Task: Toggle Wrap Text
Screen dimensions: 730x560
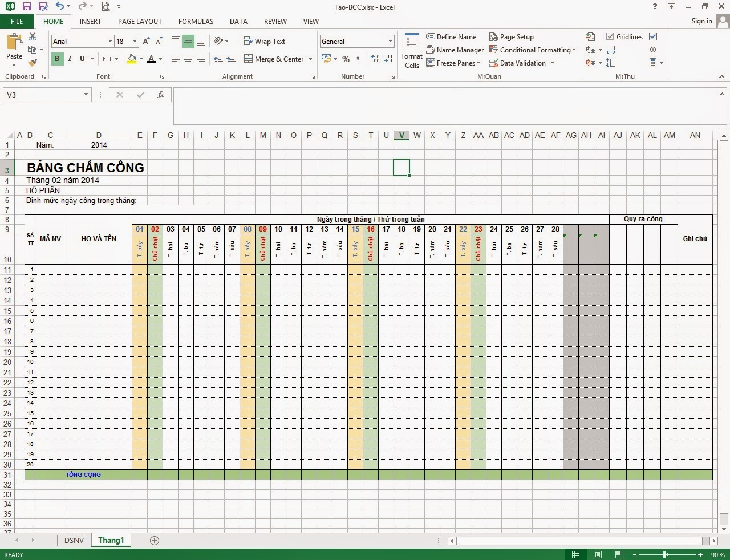Action: coord(265,42)
